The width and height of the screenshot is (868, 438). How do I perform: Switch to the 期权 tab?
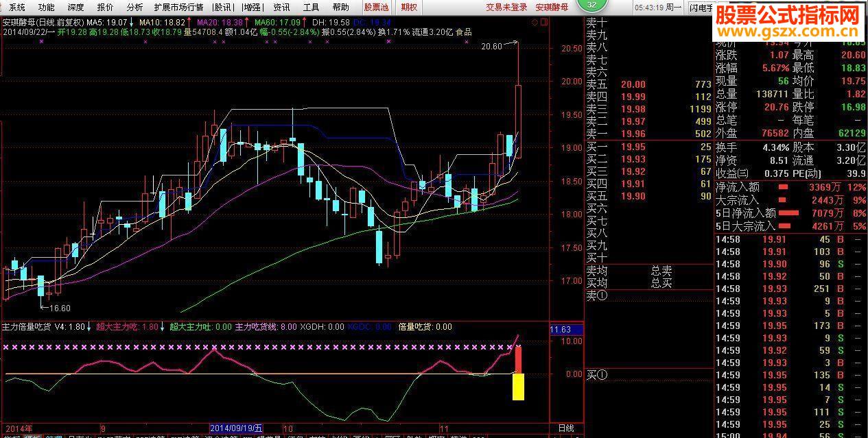409,7
